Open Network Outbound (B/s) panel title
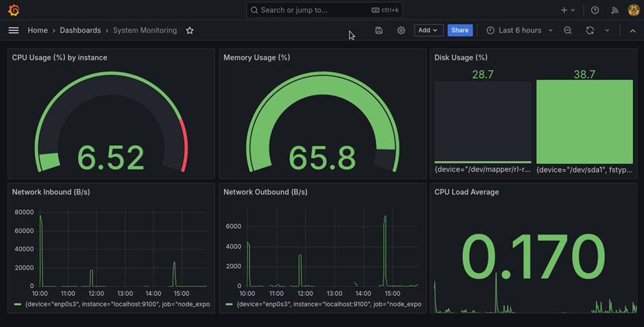 click(265, 192)
